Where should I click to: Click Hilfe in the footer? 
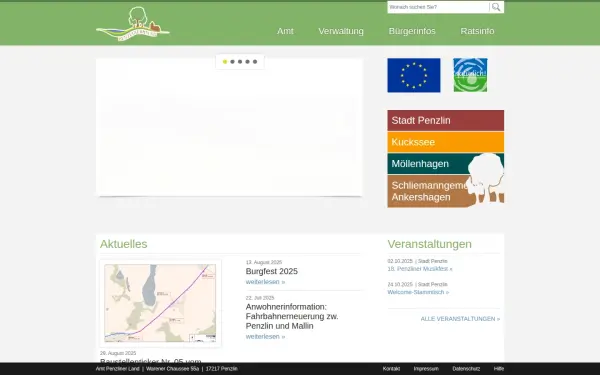click(x=499, y=369)
